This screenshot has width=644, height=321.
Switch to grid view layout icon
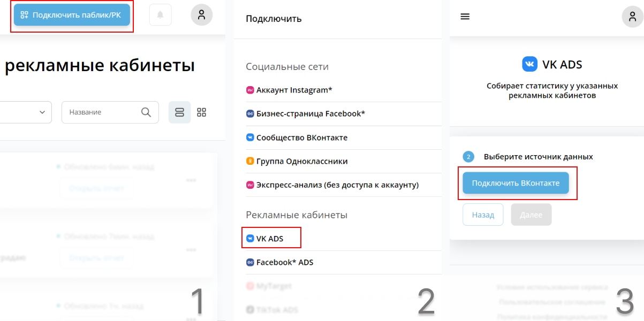pos(201,112)
